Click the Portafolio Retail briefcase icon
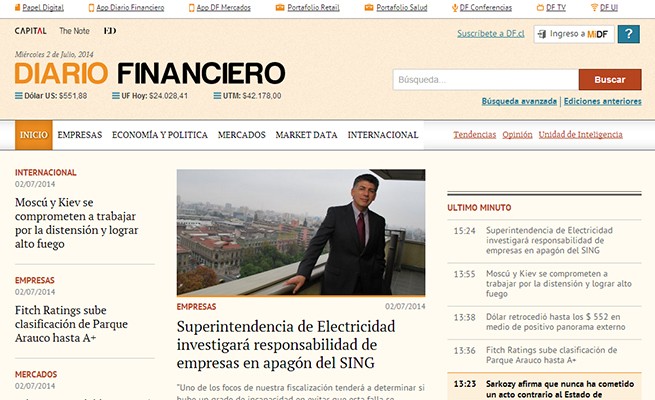 click(280, 8)
